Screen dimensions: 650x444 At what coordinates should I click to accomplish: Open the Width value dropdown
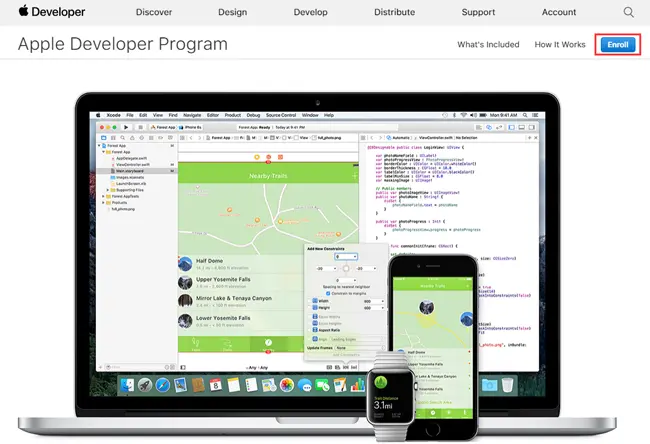point(373,301)
